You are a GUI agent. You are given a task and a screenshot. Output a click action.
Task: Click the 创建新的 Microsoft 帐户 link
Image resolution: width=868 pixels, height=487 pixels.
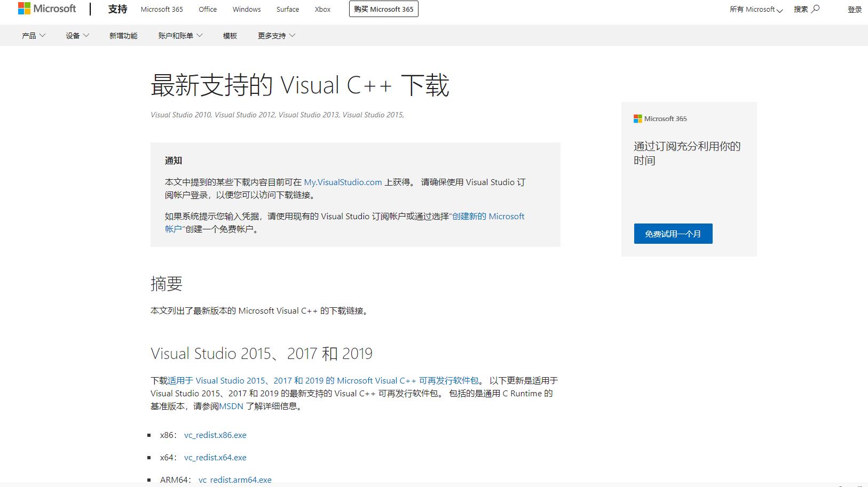(488, 217)
